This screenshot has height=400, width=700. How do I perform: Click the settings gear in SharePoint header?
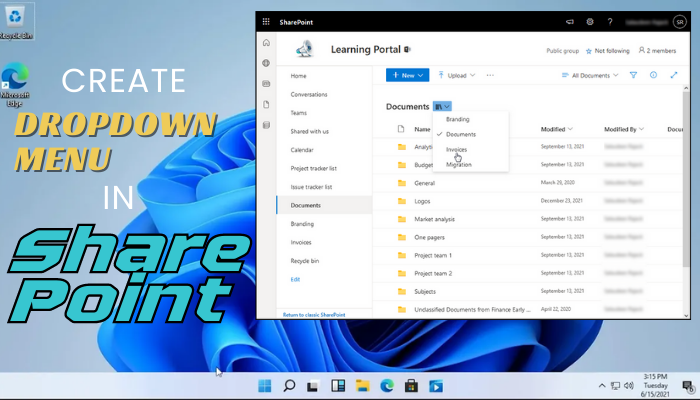(x=590, y=21)
